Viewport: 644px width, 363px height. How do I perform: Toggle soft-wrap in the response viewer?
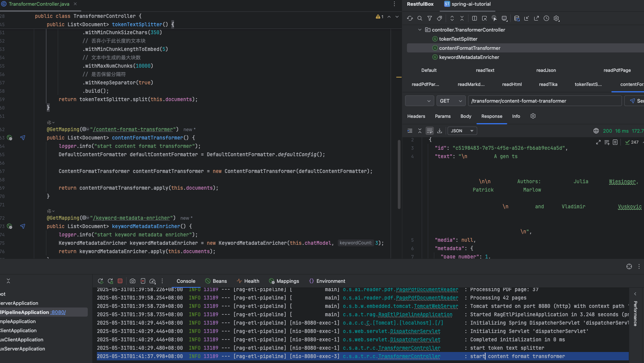point(430,131)
